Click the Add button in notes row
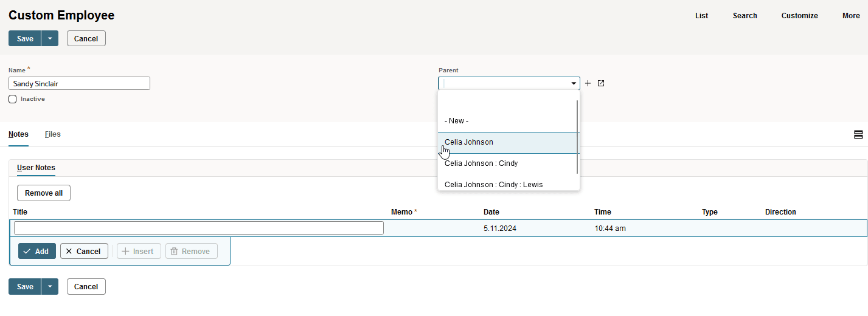The image size is (868, 316). coord(37,251)
